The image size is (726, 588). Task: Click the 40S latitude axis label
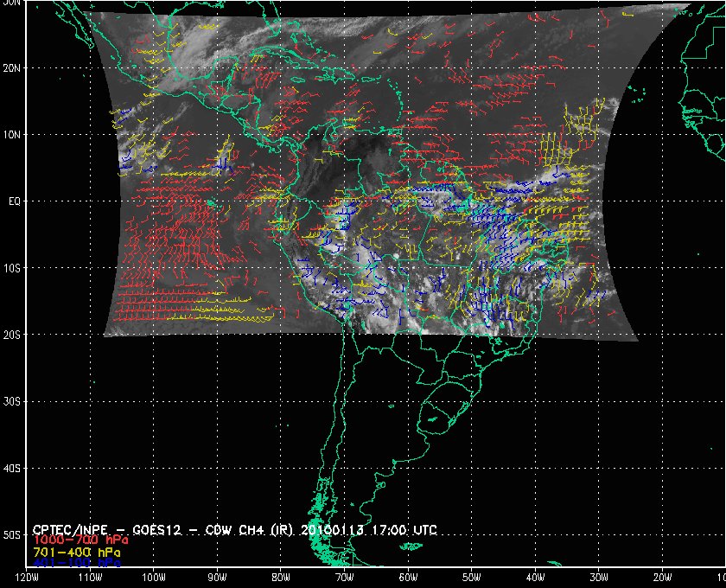pos(11,469)
